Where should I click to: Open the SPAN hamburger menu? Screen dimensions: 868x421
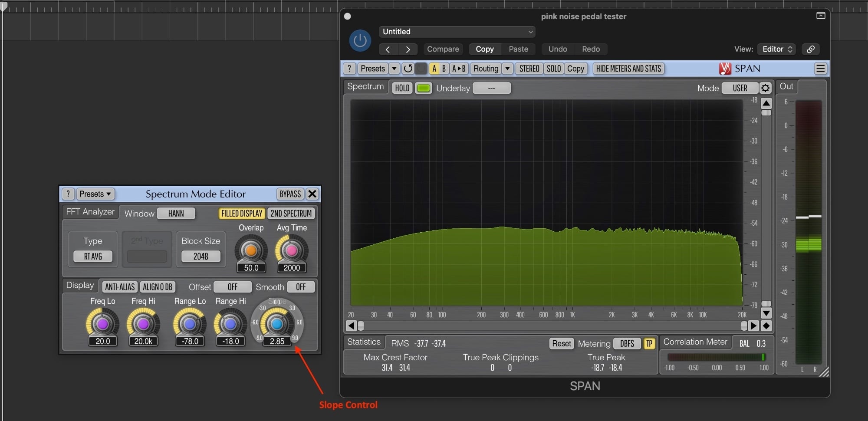pyautogui.click(x=820, y=69)
